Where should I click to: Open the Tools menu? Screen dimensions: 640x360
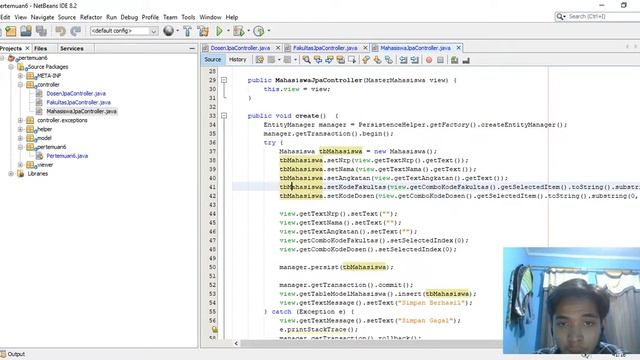click(x=188, y=17)
